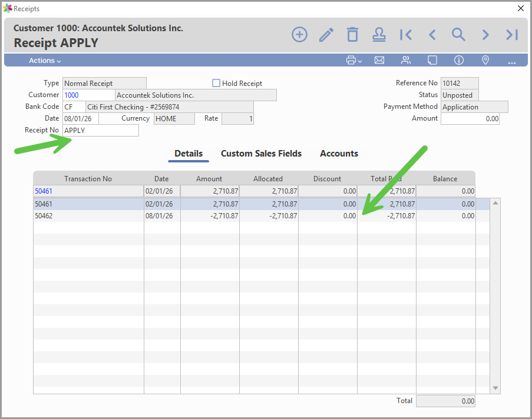This screenshot has width=532, height=419.
Task: Click the Currency HOME field
Action: click(x=174, y=119)
